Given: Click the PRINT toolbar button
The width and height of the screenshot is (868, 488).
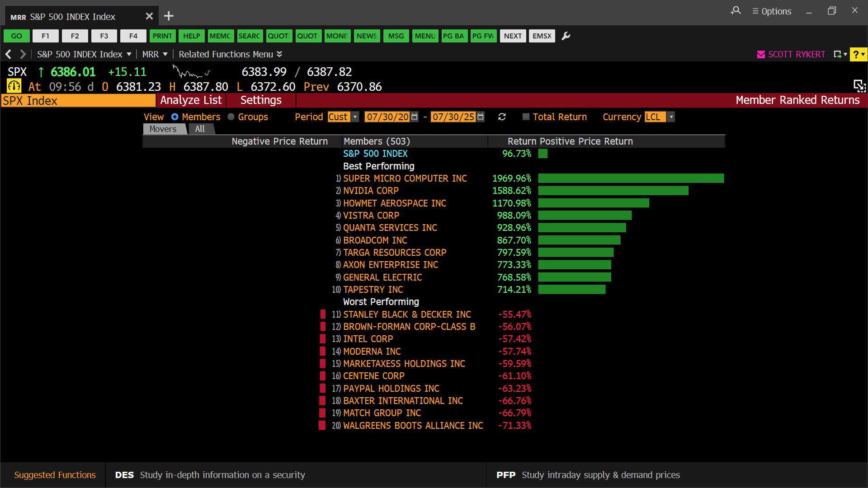Looking at the screenshot, I should 162,36.
